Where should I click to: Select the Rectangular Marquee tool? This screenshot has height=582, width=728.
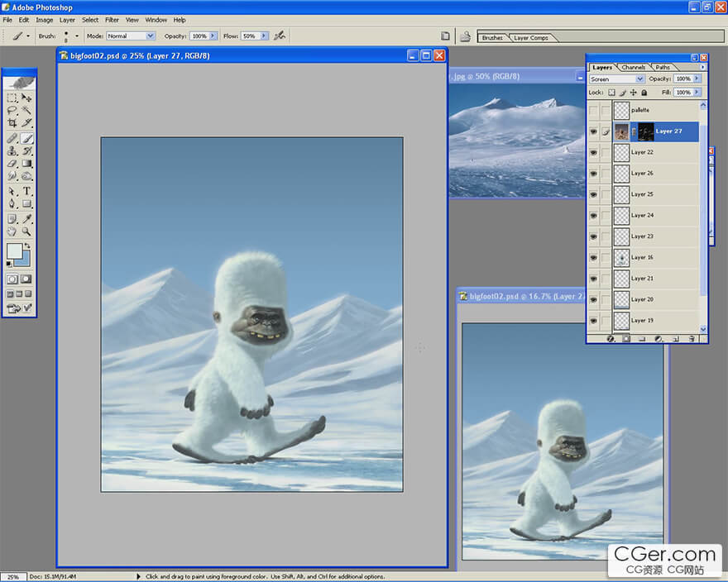(12, 98)
